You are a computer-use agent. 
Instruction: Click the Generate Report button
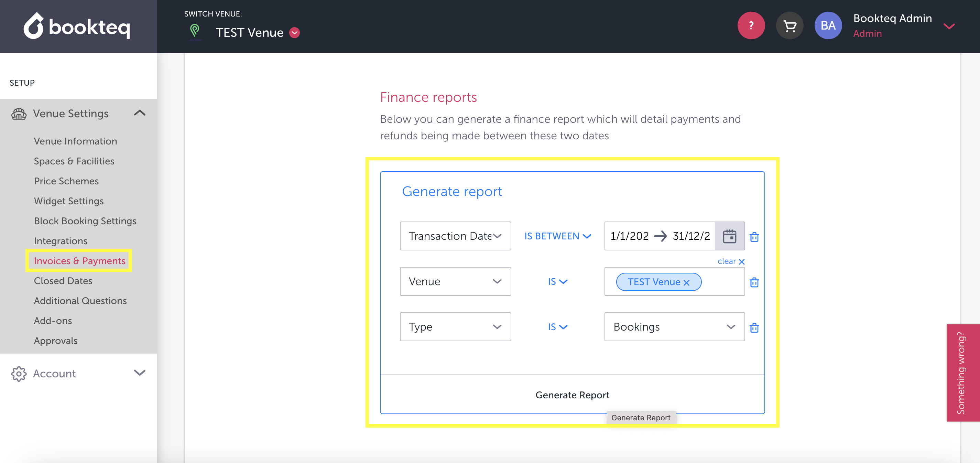[572, 395]
